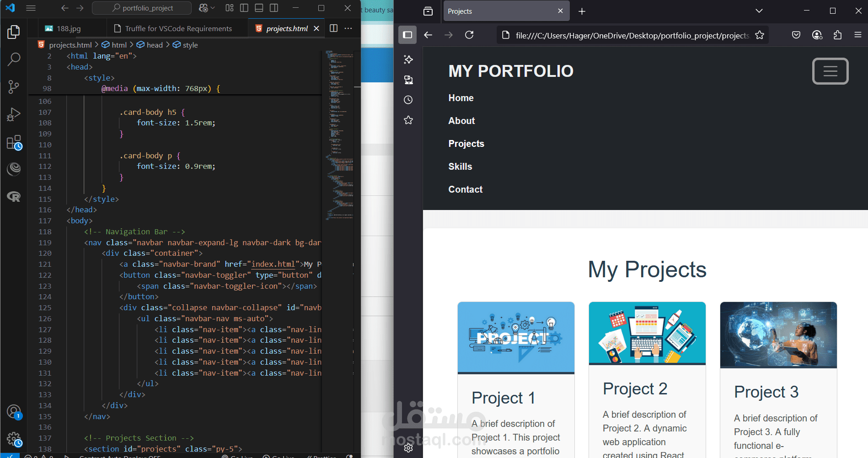Toggle the portfolio navbar hamburger menu

click(x=830, y=71)
